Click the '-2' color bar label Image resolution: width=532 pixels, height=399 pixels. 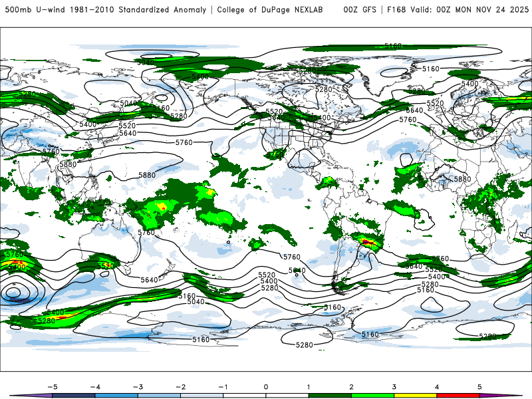pyautogui.click(x=180, y=387)
